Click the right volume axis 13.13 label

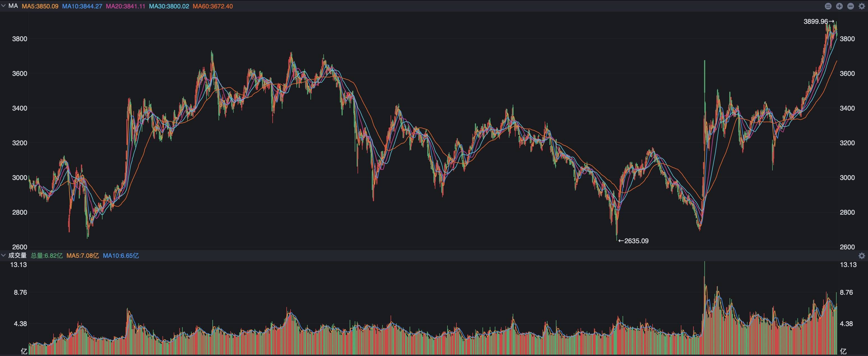pos(848,265)
